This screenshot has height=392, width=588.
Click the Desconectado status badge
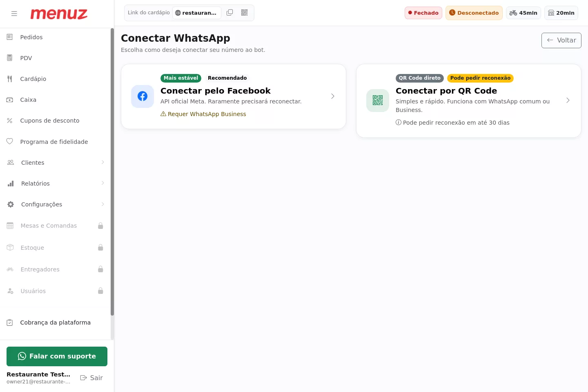point(474,13)
